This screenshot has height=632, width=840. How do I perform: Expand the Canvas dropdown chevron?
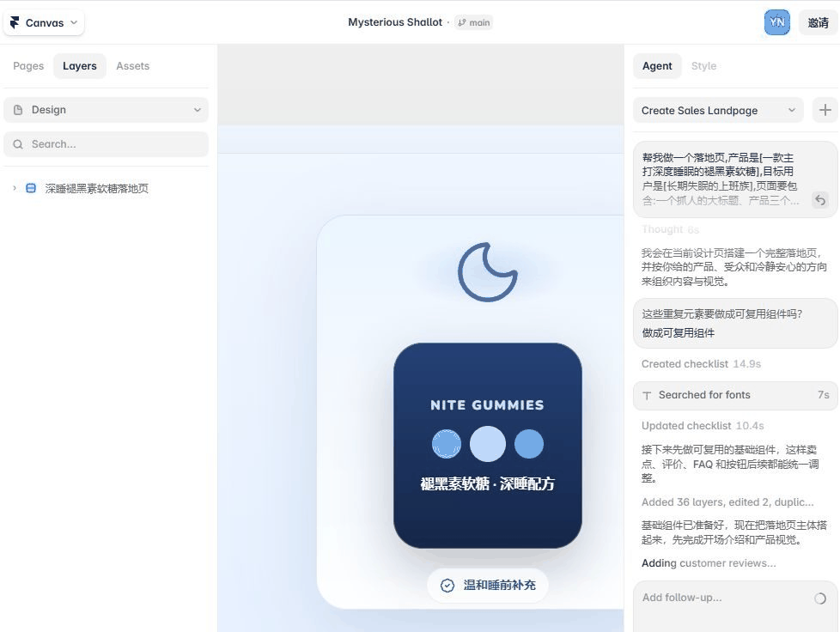click(74, 22)
